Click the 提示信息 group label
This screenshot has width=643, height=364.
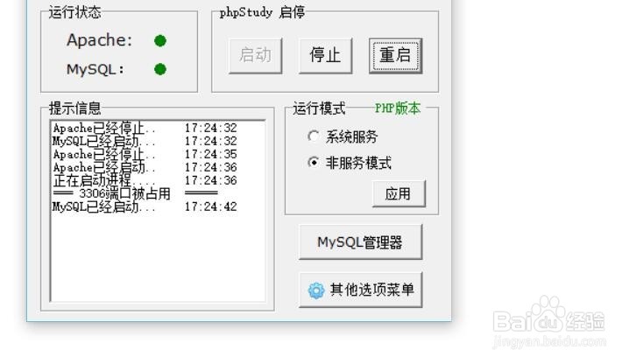[x=74, y=108]
